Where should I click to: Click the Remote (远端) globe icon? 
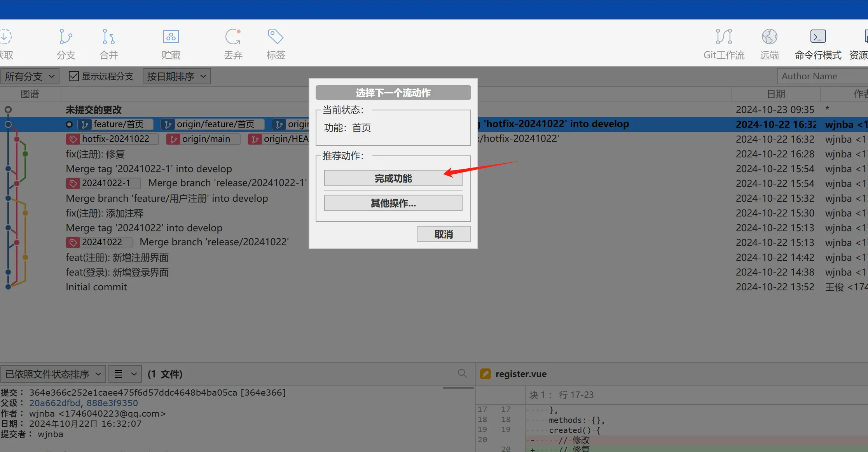(769, 37)
